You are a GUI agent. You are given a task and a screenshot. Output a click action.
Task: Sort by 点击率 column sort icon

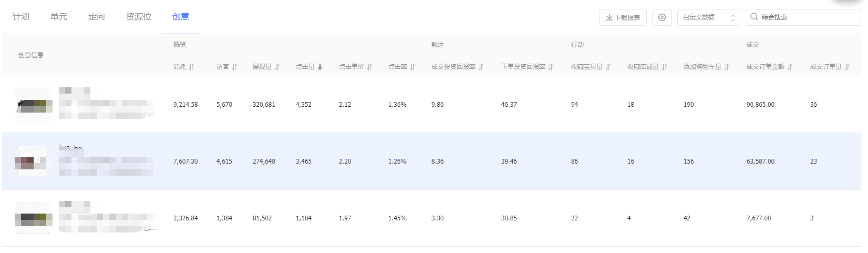click(412, 67)
